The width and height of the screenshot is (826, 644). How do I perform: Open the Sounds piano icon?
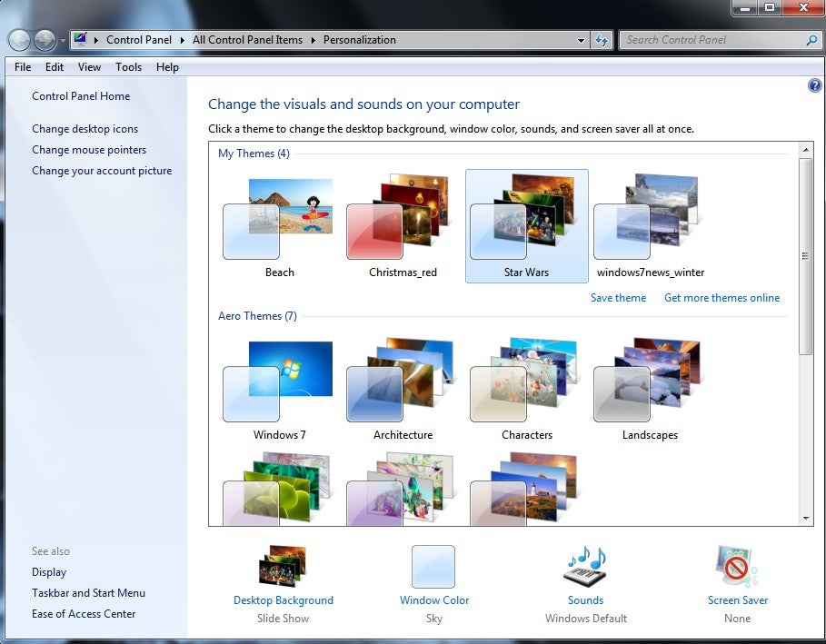pyautogui.click(x=585, y=567)
